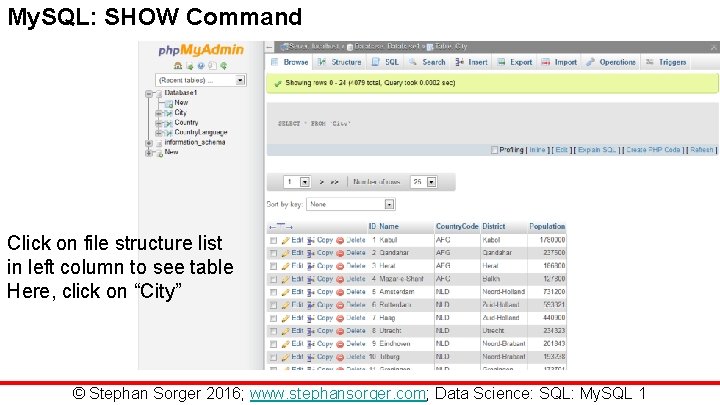Check the Mazar-e-Sharif row checkbox
Viewport: 720px width, 405px height.
[x=274, y=279]
